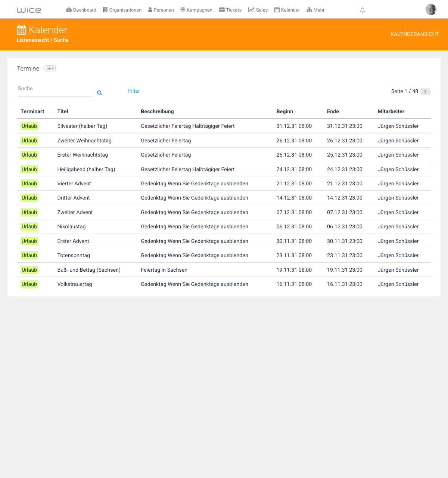448x478 pixels.
Task: Click Ende date 16.11.31 23:00
Action: (x=345, y=284)
